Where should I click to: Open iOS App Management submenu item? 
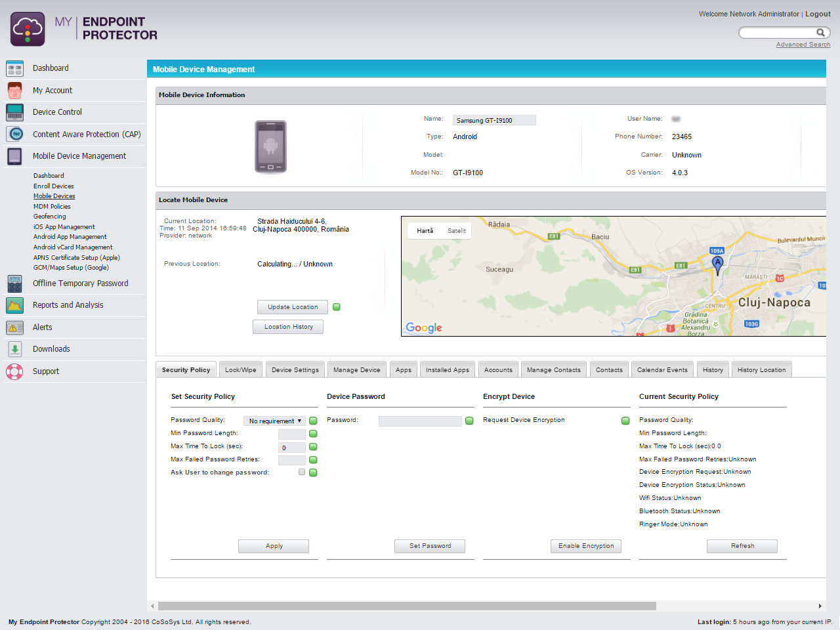pyautogui.click(x=64, y=227)
